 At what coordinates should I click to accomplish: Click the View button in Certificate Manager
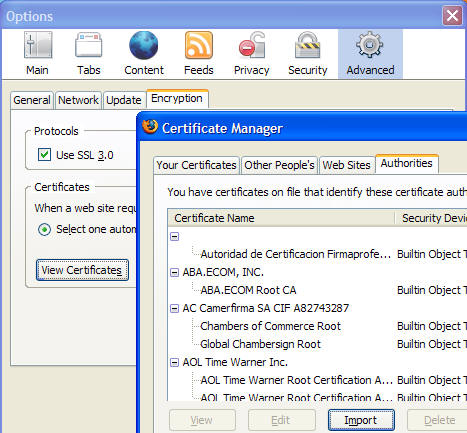click(x=202, y=420)
